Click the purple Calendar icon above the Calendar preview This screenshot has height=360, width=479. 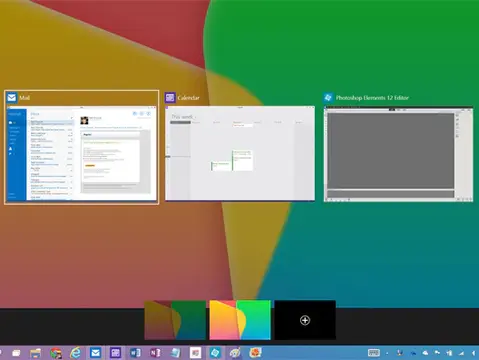[170, 97]
